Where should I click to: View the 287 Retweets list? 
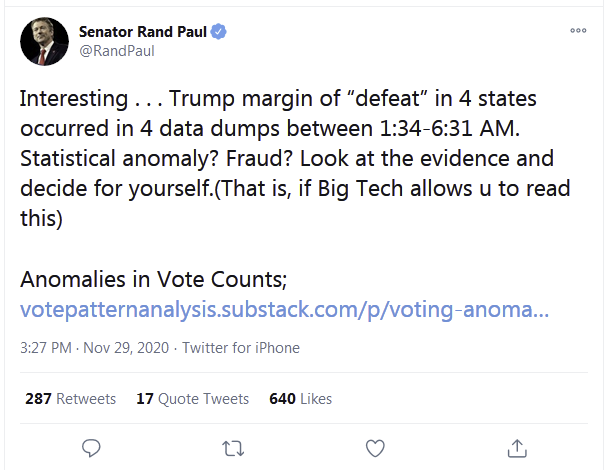71,399
